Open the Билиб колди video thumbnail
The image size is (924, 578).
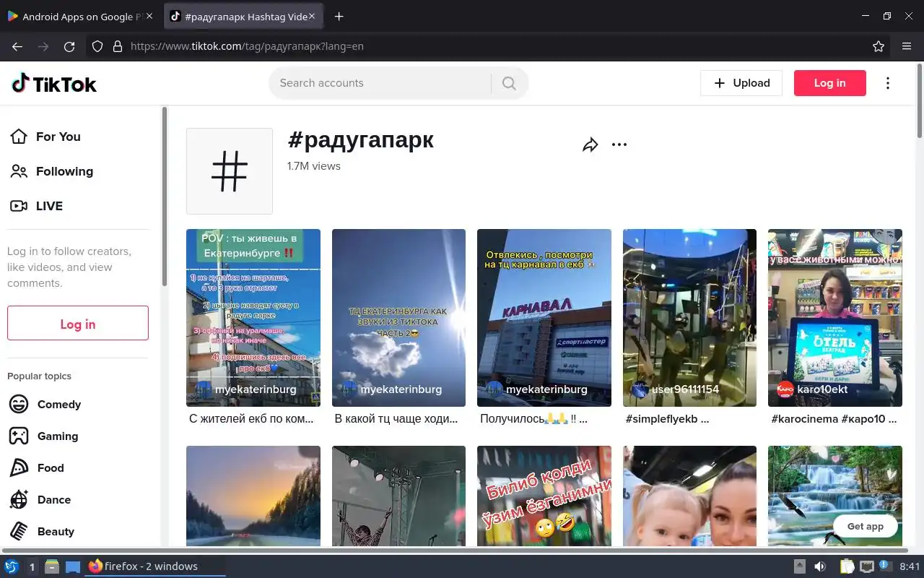[544, 496]
